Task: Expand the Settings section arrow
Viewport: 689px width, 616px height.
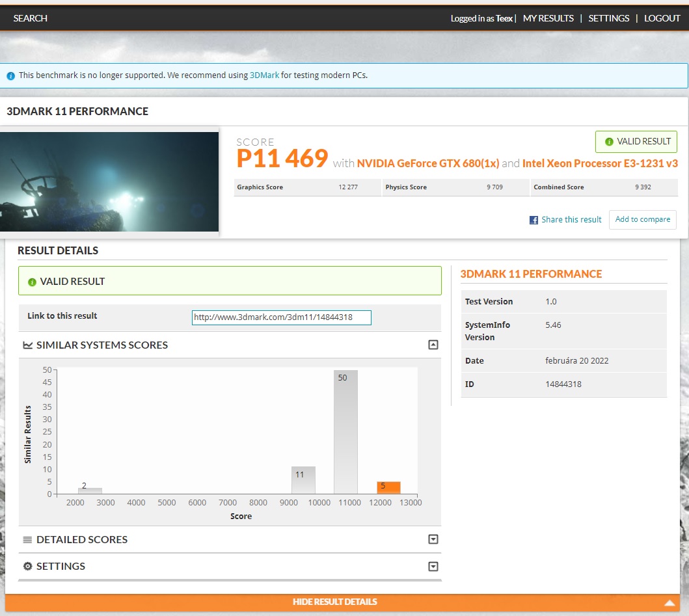Action: tap(433, 567)
